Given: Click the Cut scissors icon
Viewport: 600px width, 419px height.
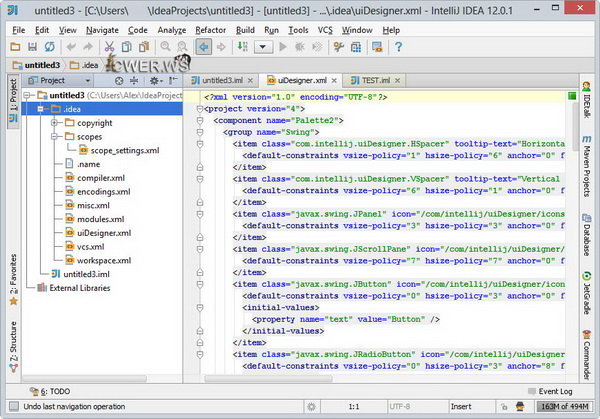Looking at the screenshot, I should [x=109, y=47].
